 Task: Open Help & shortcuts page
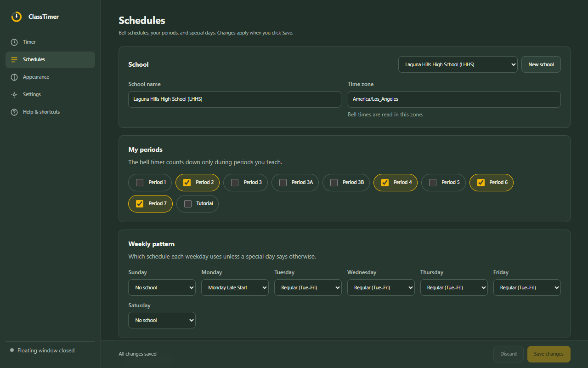click(x=50, y=112)
